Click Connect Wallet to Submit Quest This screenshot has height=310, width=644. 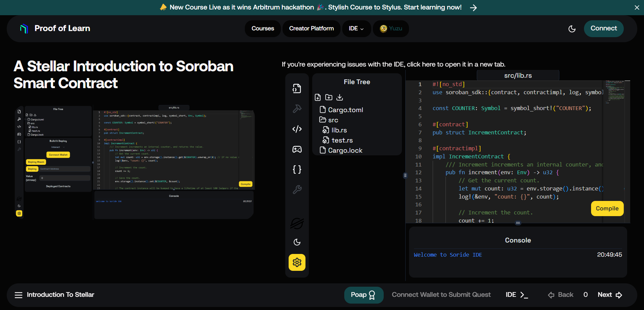coord(441,295)
